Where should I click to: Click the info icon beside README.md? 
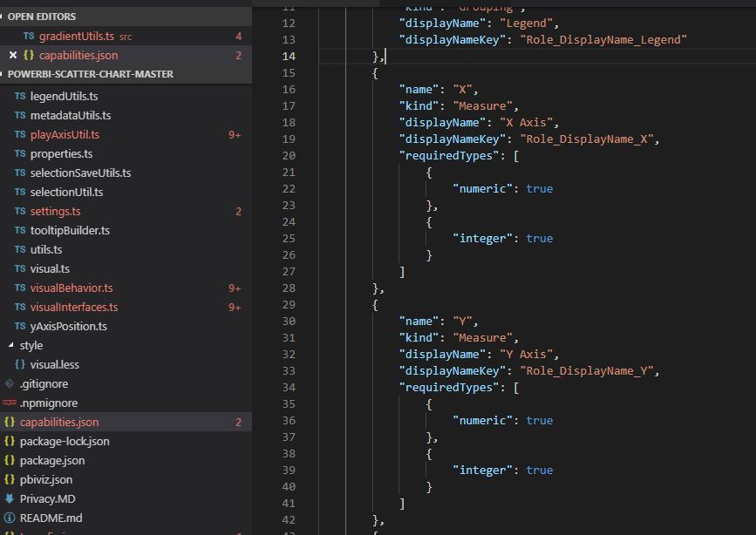point(10,518)
